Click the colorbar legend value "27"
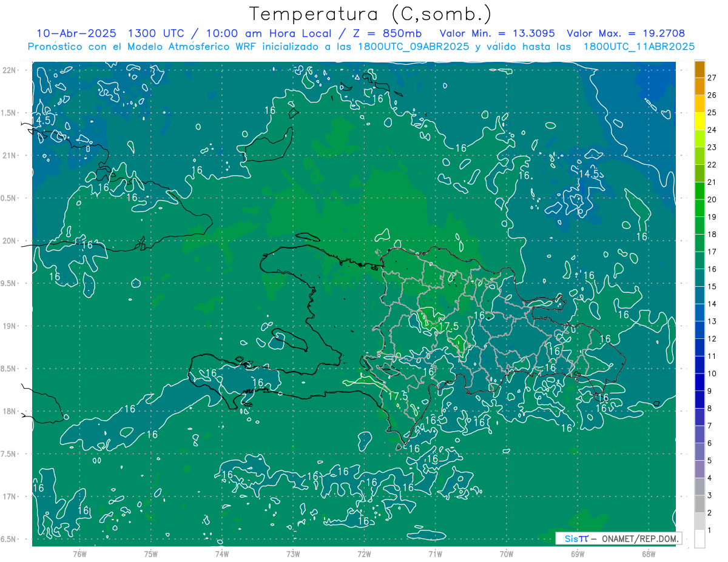Image resolution: width=728 pixels, height=562 pixels. [712, 77]
